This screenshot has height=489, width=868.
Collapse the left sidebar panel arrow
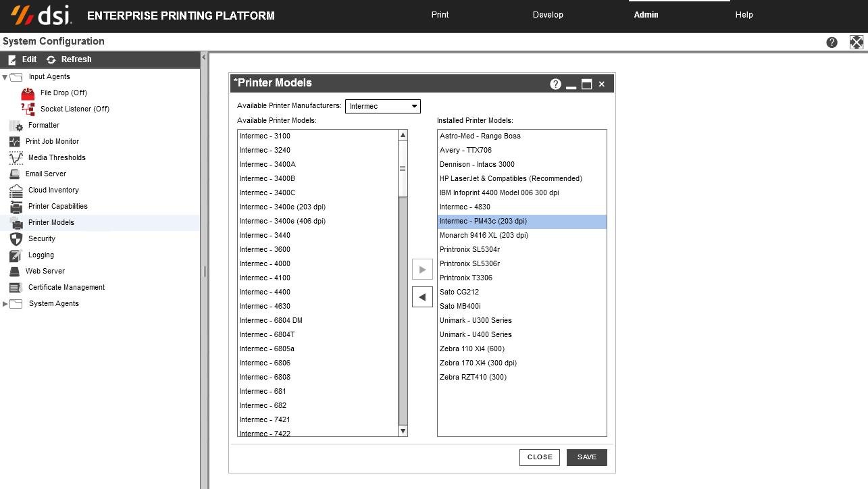pyautogui.click(x=204, y=57)
